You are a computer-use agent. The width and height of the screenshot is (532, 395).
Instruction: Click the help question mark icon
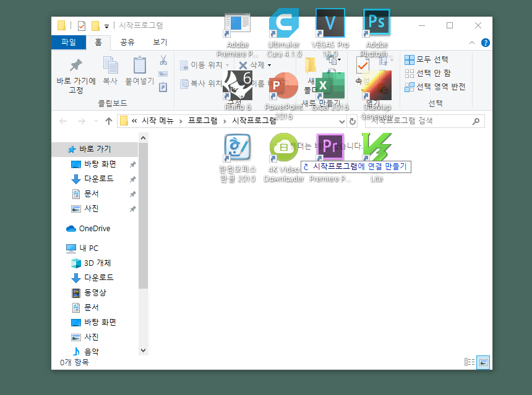click(x=486, y=43)
